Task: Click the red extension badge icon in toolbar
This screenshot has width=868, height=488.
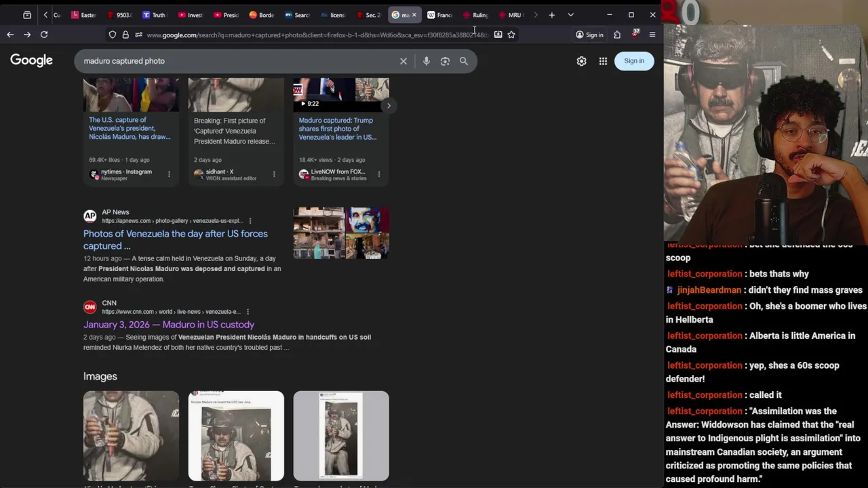Action: point(635,34)
